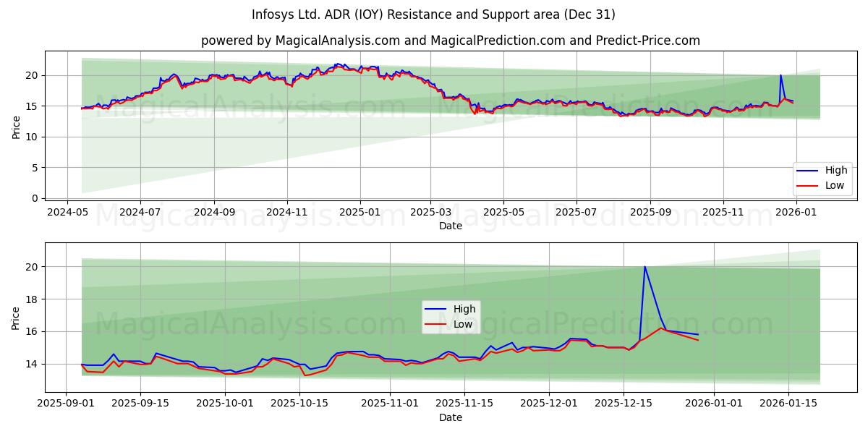Viewport: 868px width, 434px height.
Task: Click the "15" price tick in upper chart
Action: (x=33, y=106)
